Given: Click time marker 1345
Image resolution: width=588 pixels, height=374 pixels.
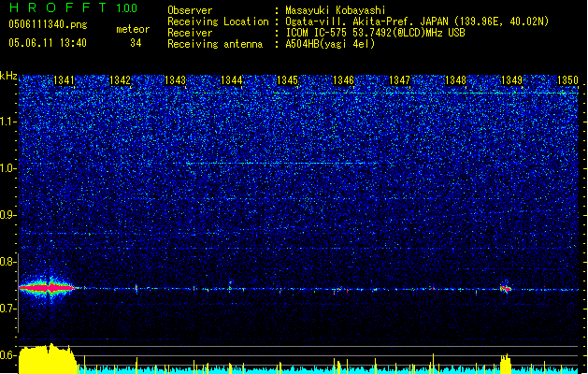Looking at the screenshot, I should [x=287, y=80].
